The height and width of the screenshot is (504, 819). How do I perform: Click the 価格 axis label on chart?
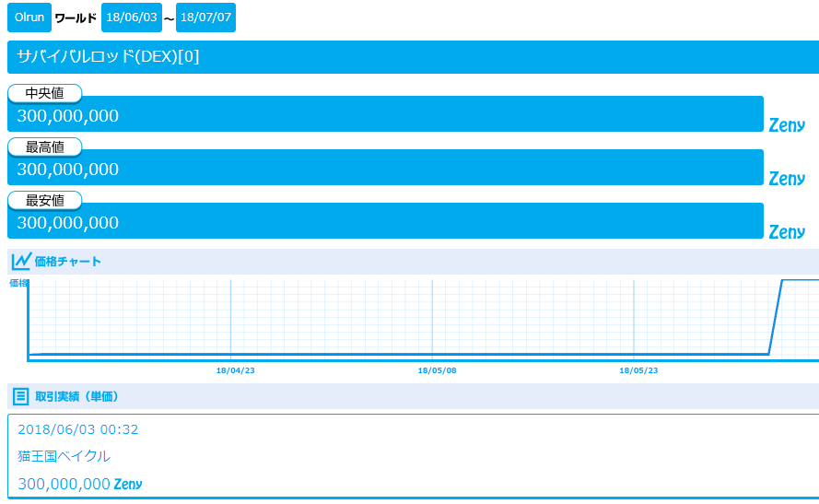click(x=18, y=283)
